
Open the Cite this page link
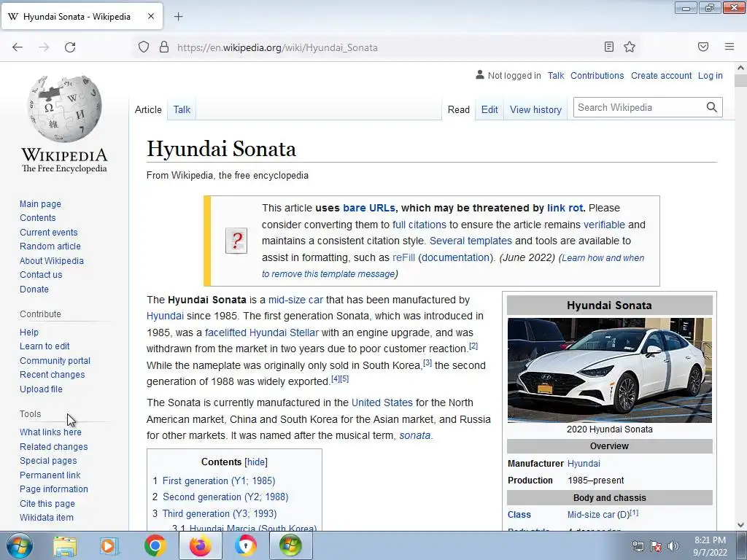[47, 503]
